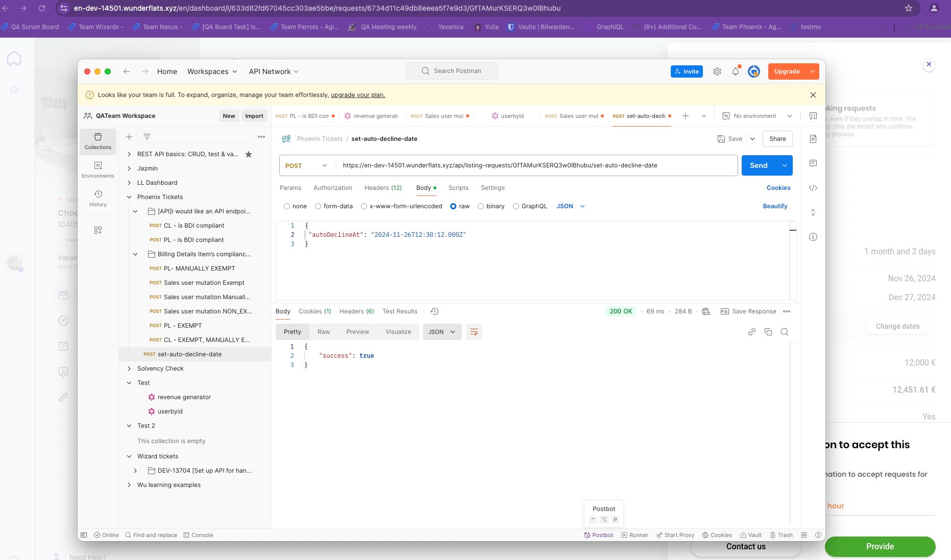Expand the DEV-13704 folder
Image resolution: width=951 pixels, height=560 pixels.
135,471
